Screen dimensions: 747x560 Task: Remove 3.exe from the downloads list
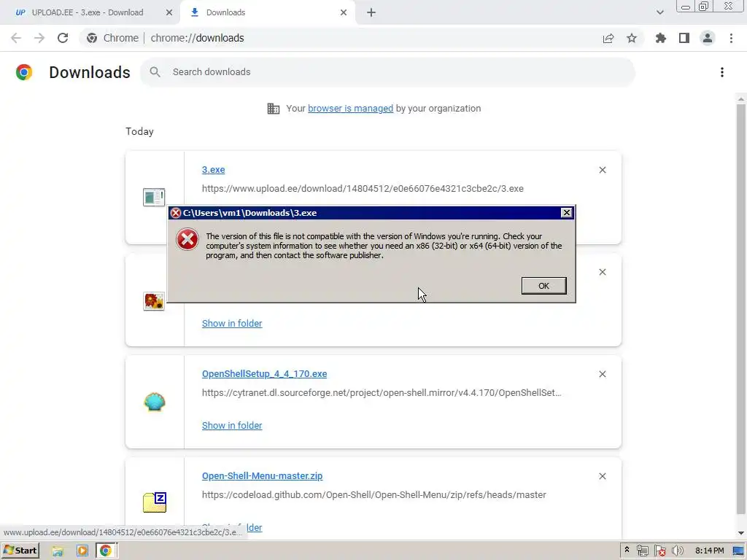tap(602, 170)
